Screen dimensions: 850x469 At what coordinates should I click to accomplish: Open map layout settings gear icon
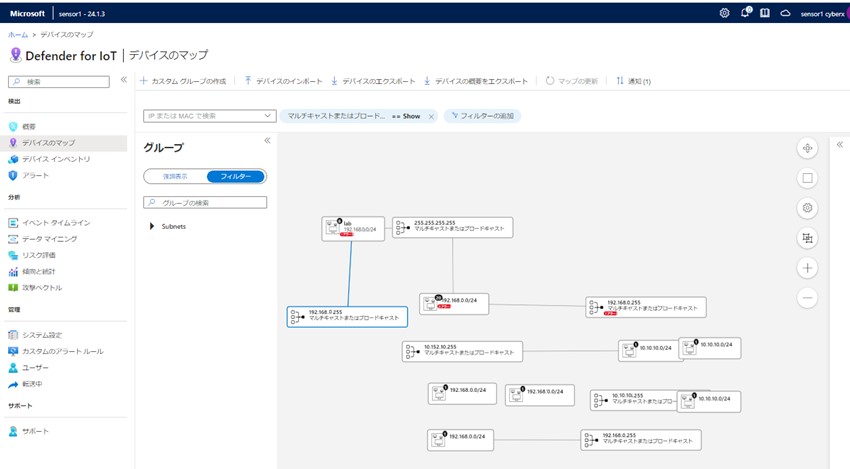(x=807, y=208)
